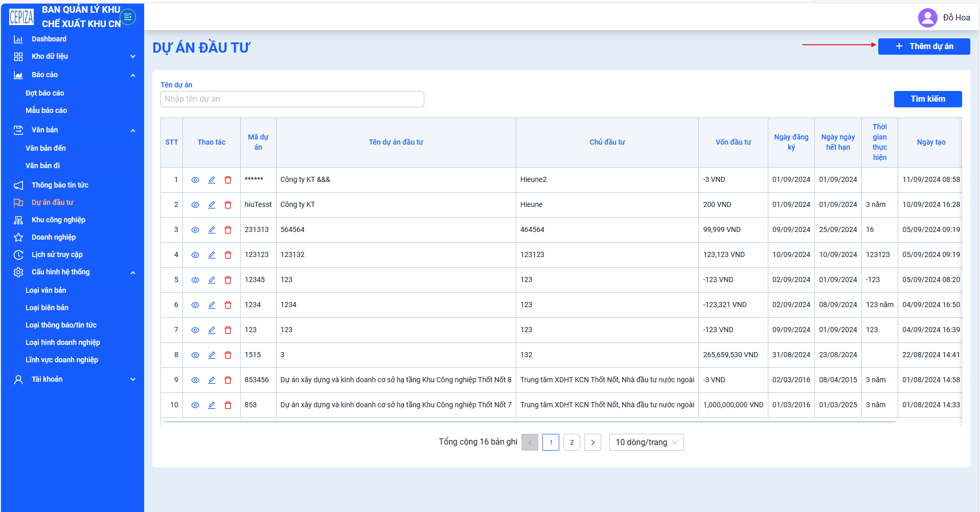Open the Văn bản đi menu item
This screenshot has width=980, height=512.
(x=43, y=166)
